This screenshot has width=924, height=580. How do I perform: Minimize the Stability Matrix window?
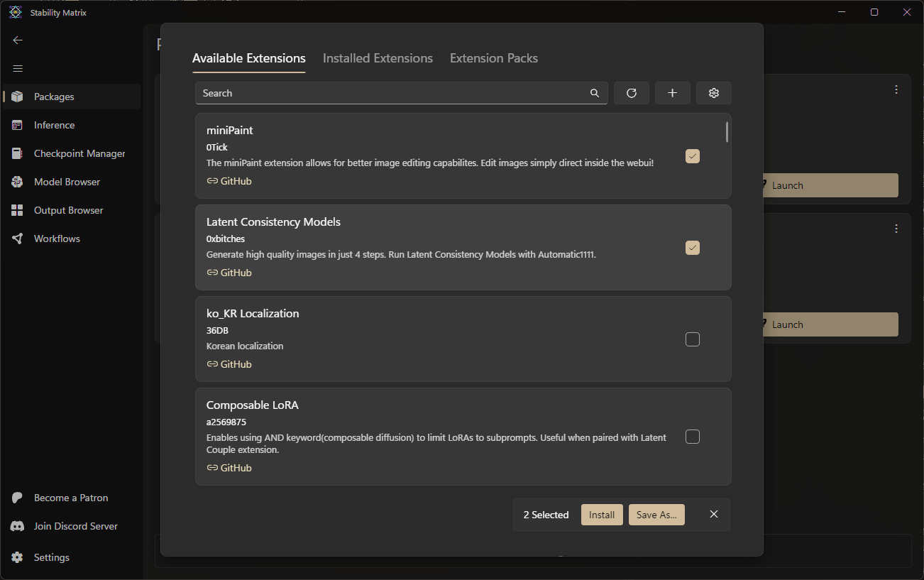click(x=842, y=12)
